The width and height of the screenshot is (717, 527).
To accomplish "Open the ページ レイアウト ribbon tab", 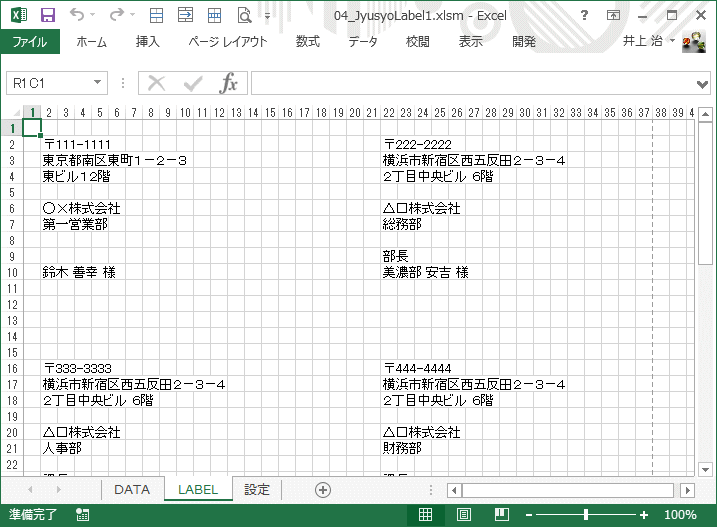I will click(227, 42).
